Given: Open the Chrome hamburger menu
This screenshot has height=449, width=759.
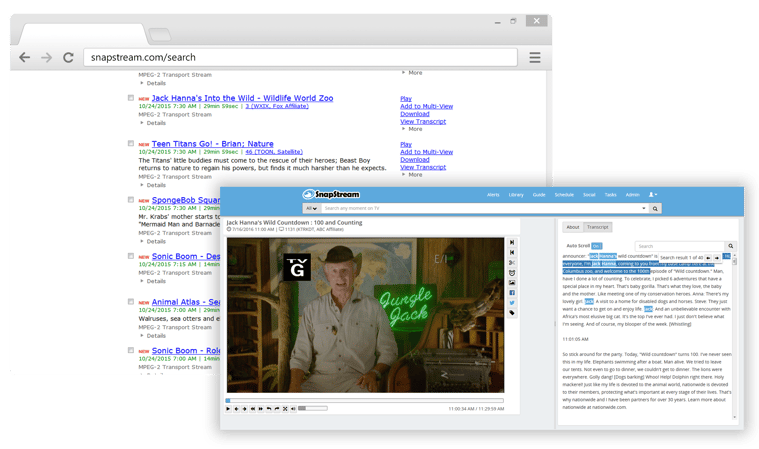Looking at the screenshot, I should 535,58.
